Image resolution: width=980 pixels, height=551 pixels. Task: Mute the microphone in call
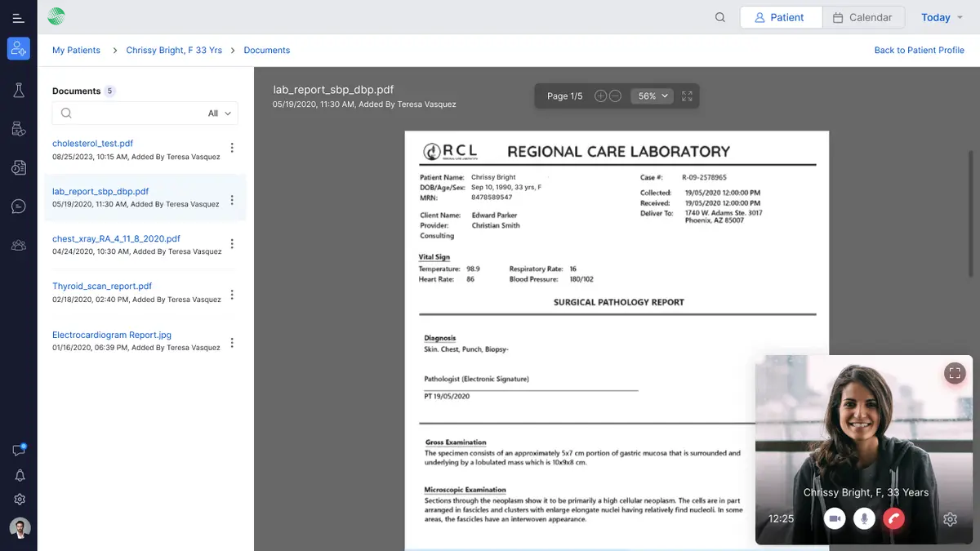pyautogui.click(x=864, y=518)
